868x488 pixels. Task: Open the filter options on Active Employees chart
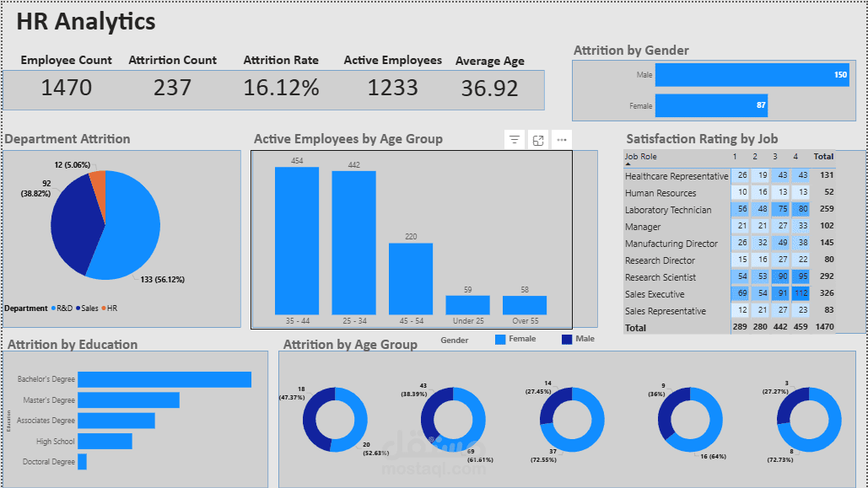[x=514, y=139]
